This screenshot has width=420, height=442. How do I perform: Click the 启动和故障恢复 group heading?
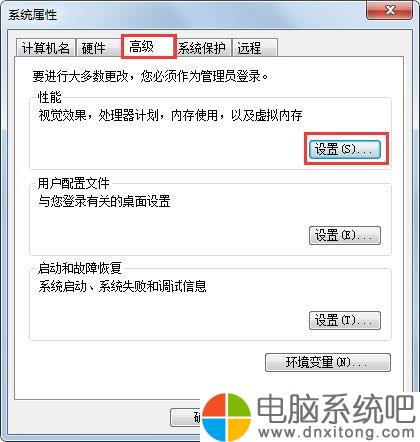click(79, 268)
